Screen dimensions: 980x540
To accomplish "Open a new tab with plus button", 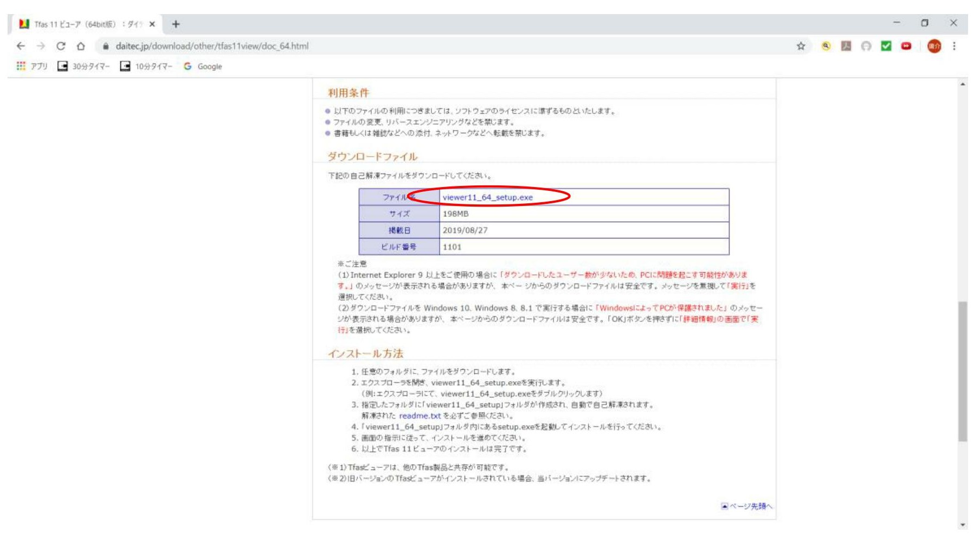I will click(x=176, y=24).
